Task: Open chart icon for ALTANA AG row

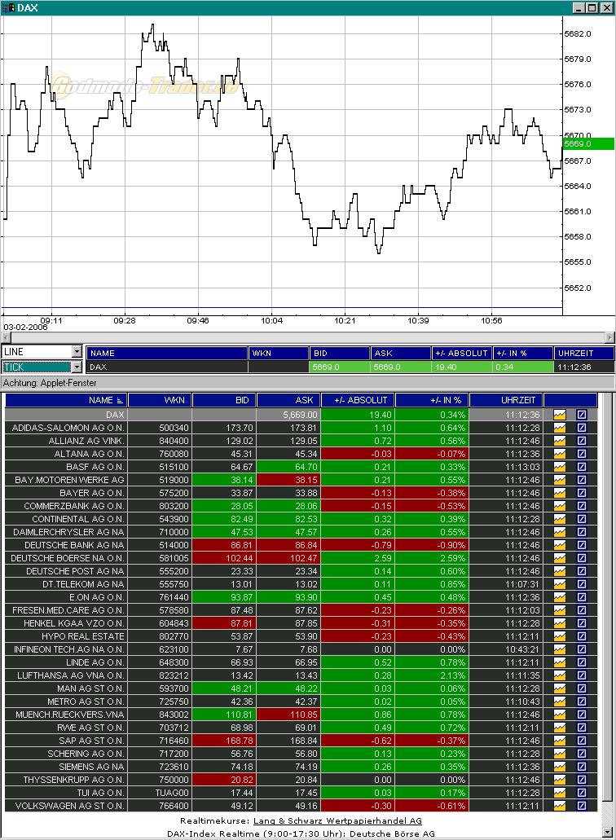Action: [559, 454]
